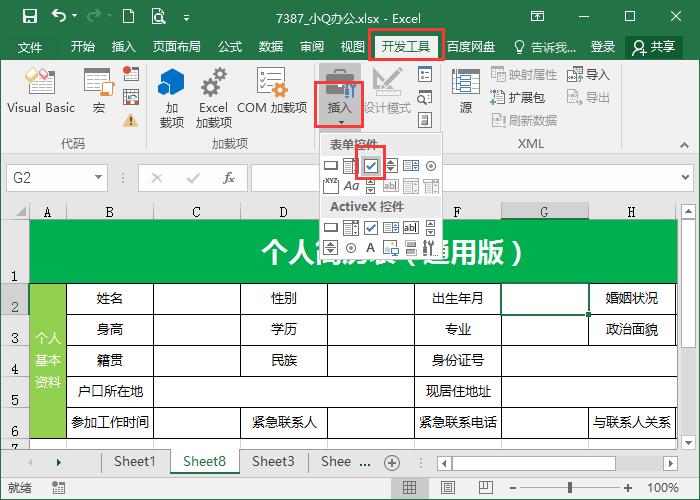Insert form control Button
Image resolution: width=700 pixels, height=500 pixels.
[330, 166]
